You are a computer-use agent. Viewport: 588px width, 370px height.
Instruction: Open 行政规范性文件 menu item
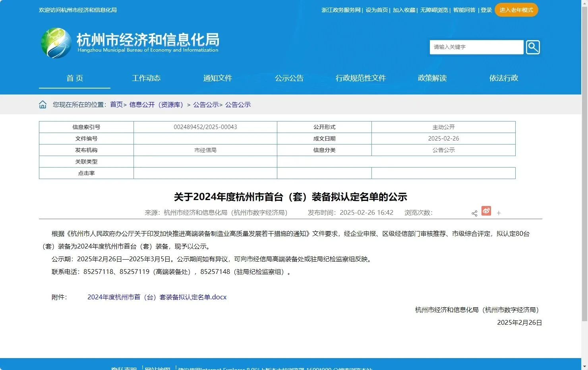pos(361,78)
